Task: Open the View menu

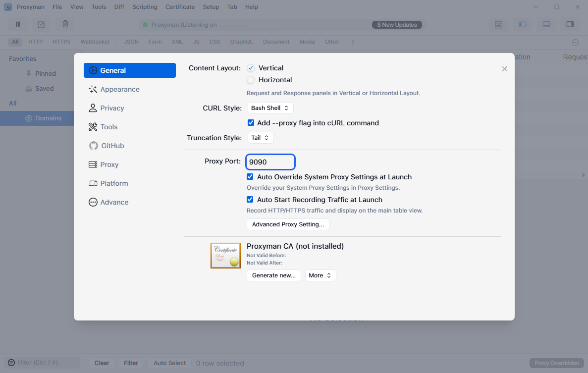Action: [x=77, y=7]
